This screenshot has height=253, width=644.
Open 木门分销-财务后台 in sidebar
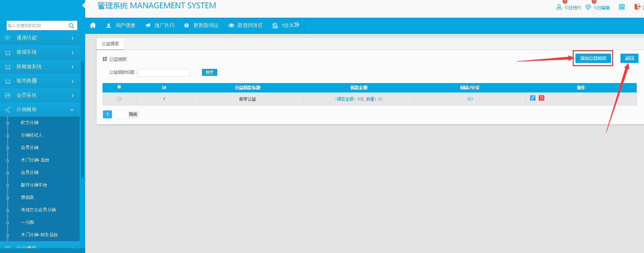click(39, 235)
